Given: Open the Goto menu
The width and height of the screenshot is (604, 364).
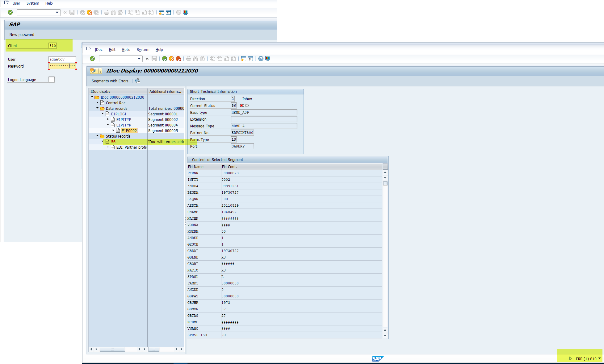Looking at the screenshot, I should point(126,49).
